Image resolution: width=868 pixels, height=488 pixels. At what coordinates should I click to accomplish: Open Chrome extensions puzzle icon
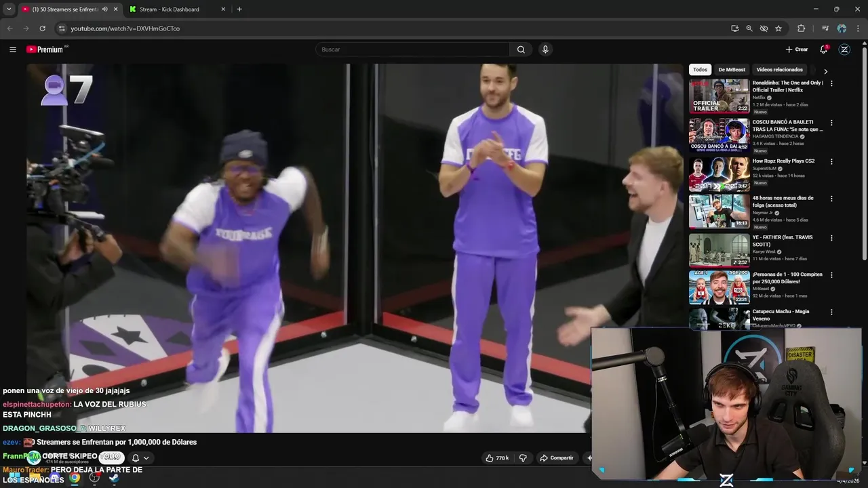tap(801, 28)
